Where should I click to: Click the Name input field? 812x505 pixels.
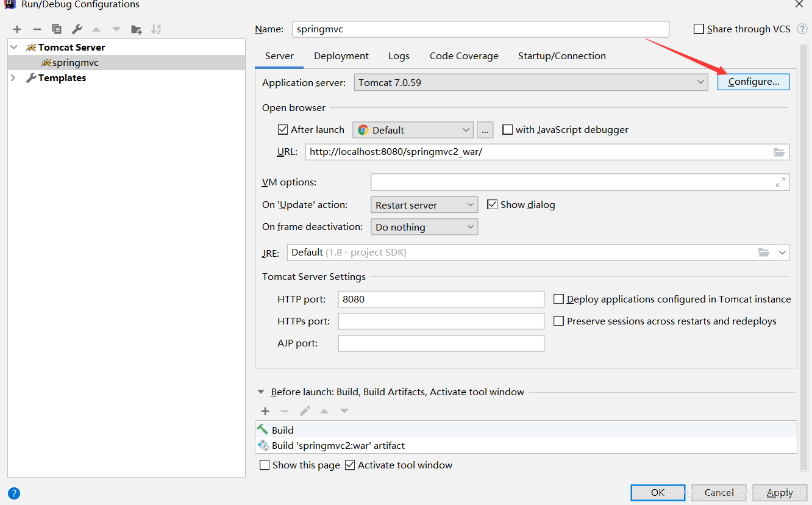point(481,29)
